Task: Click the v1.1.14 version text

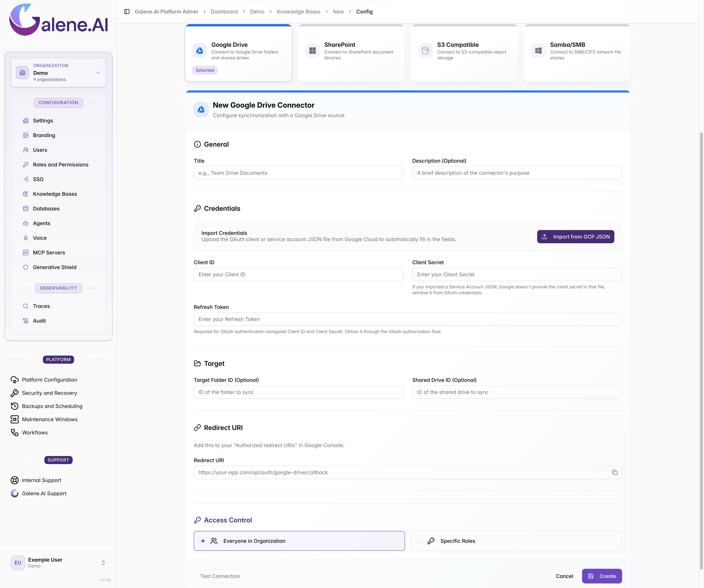Action: [105, 580]
